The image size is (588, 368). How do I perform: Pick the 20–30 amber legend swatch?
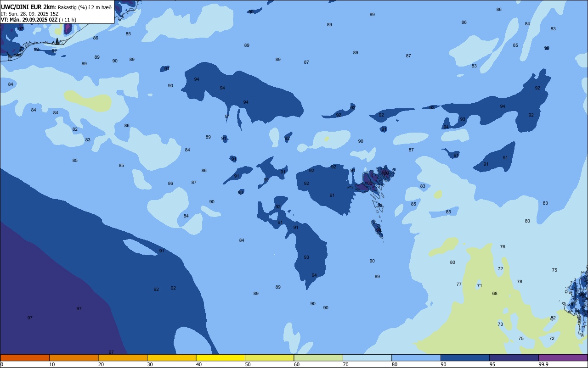[123, 357]
